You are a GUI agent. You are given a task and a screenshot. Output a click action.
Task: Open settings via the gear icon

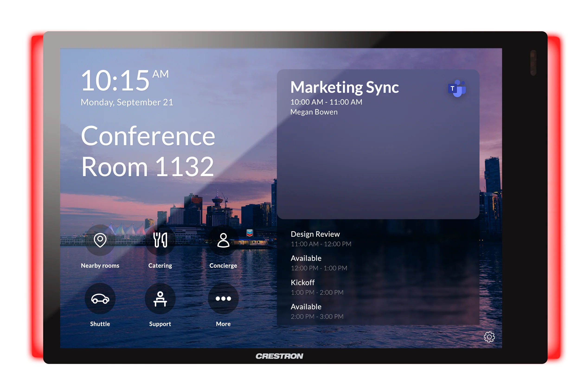click(489, 337)
